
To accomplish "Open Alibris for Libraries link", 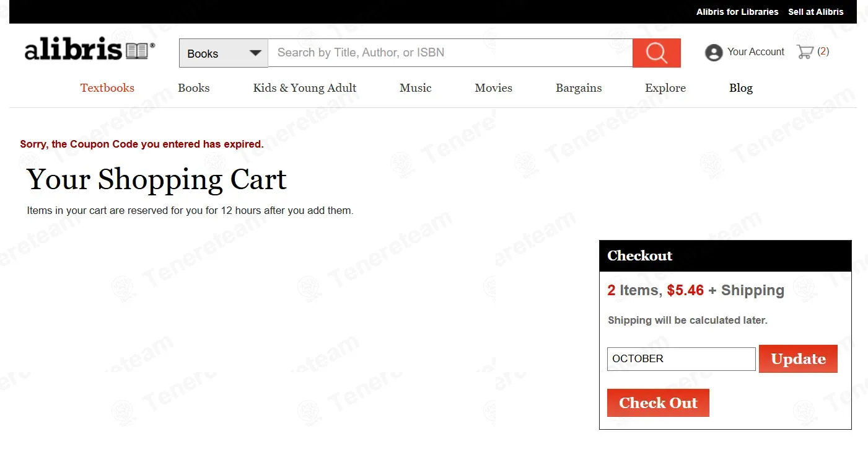I will 737,12.
